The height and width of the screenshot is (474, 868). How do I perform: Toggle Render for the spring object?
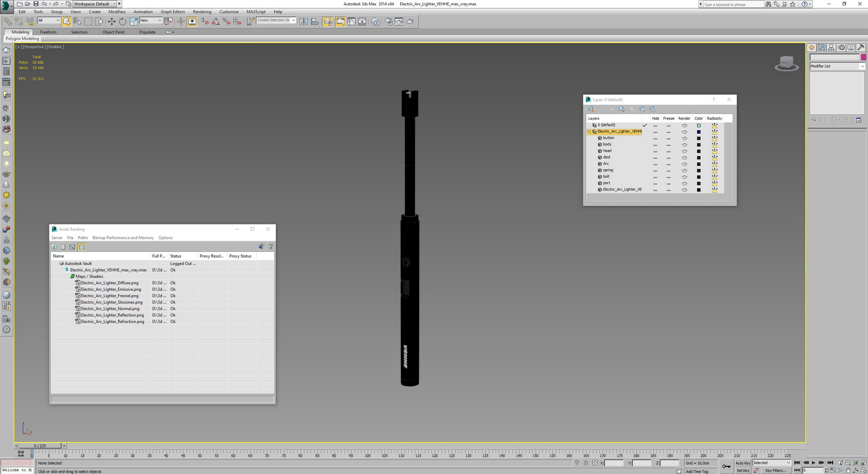[684, 171]
